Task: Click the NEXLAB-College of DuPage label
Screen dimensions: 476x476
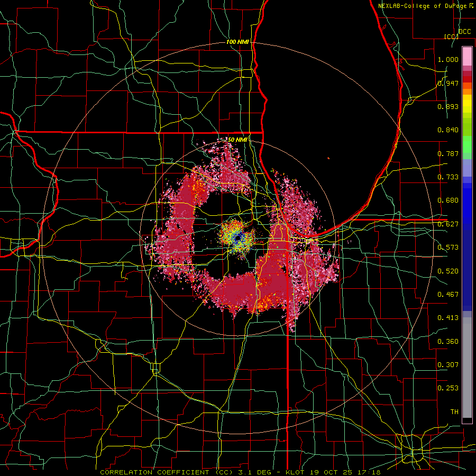Action: (x=426, y=6)
